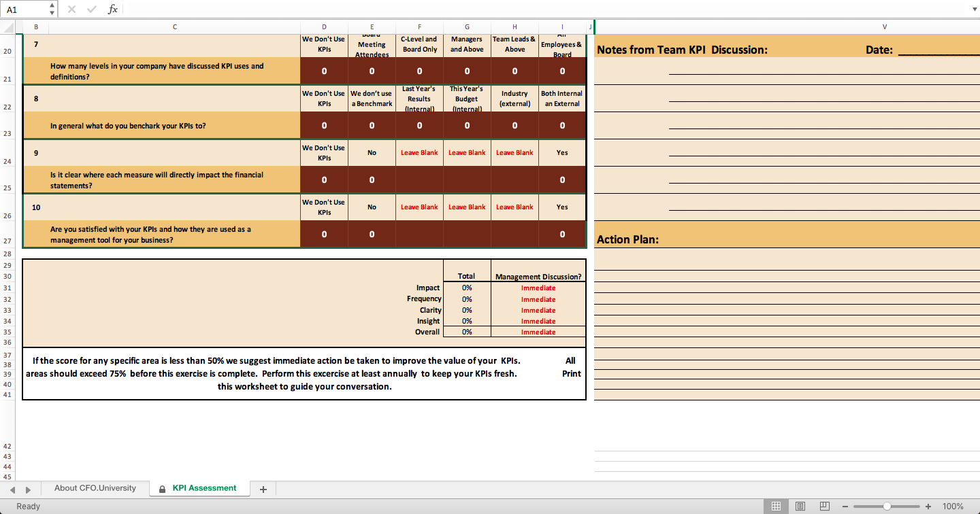Add a new sheet with plus button
This screenshot has width=980, height=514.
(x=263, y=489)
